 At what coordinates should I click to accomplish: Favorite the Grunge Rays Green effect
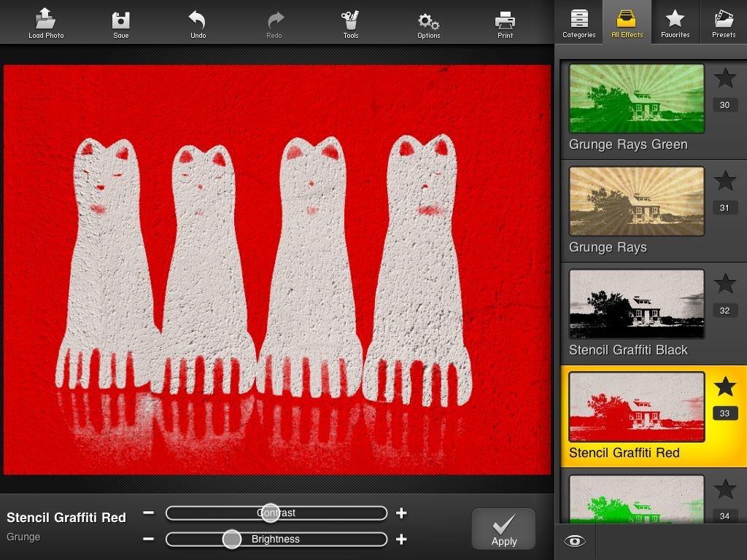click(724, 77)
